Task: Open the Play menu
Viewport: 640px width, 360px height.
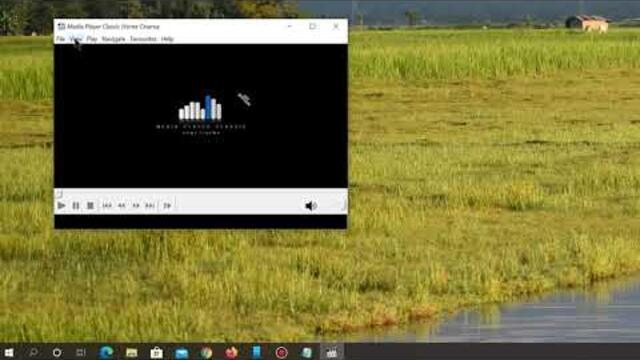Action: tap(92, 39)
